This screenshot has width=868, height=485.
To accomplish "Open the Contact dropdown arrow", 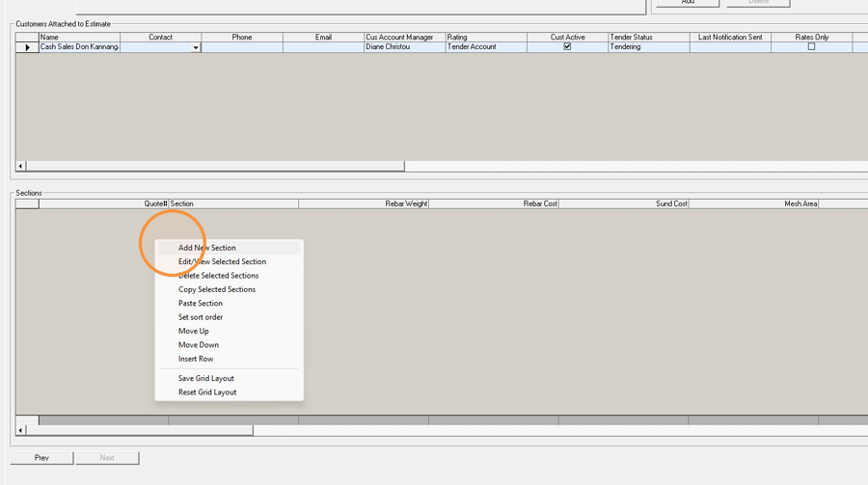I will (196, 47).
